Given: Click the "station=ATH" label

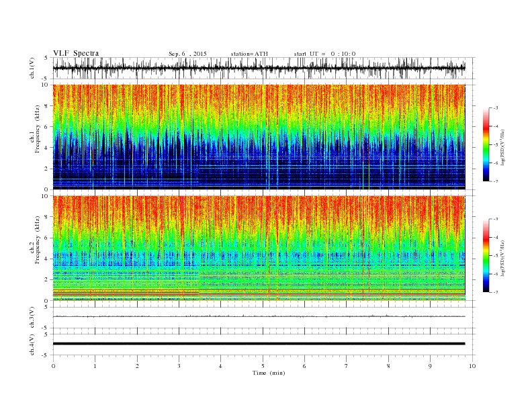Looking at the screenshot, I should coord(249,54).
